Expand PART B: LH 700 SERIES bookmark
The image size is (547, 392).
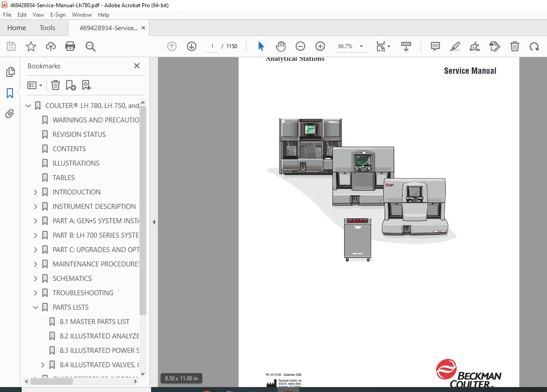tap(36, 235)
